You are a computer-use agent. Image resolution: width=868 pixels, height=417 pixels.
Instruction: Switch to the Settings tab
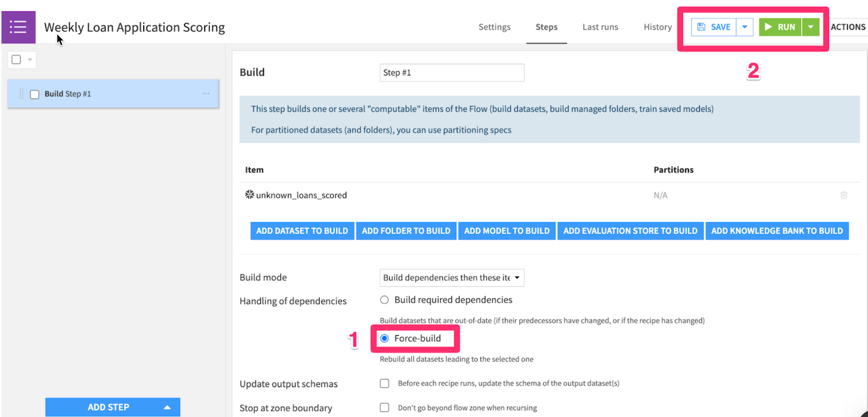(494, 27)
